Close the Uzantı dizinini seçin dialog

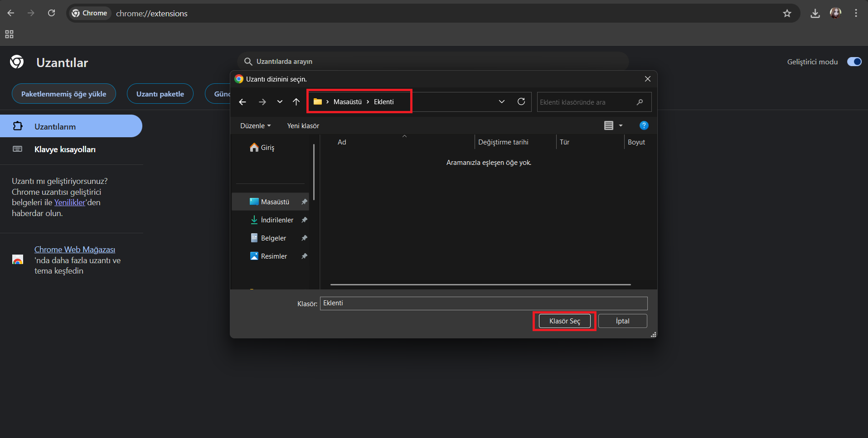pos(648,79)
